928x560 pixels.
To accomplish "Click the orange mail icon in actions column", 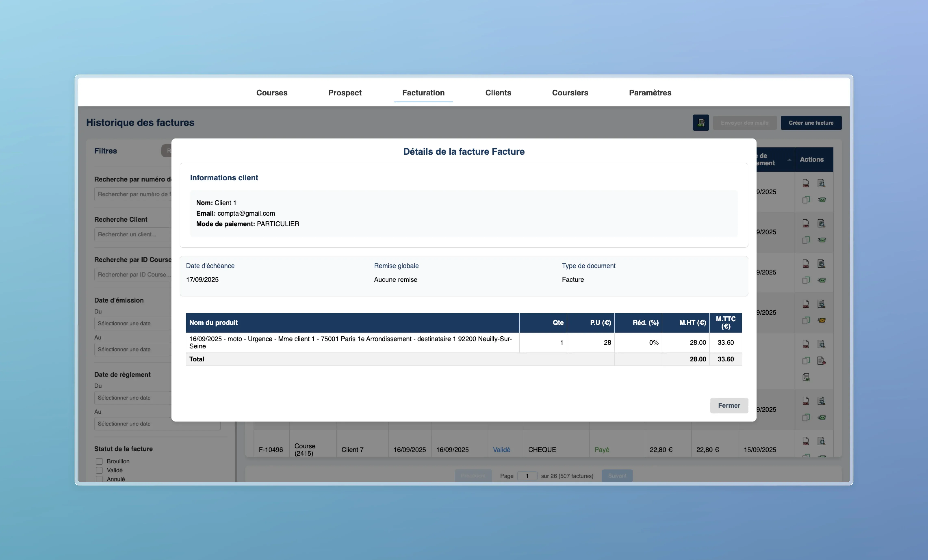I will (821, 321).
